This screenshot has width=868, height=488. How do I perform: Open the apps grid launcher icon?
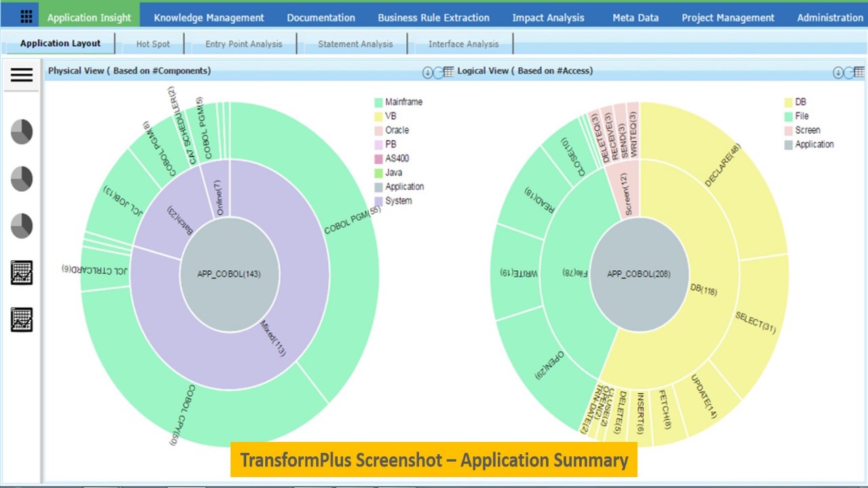click(x=26, y=17)
